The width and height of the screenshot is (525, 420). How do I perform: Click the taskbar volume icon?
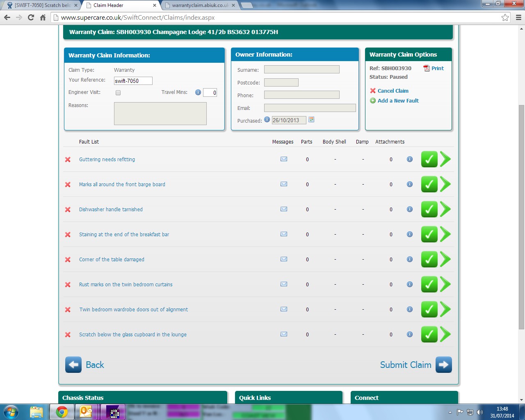tap(479, 412)
